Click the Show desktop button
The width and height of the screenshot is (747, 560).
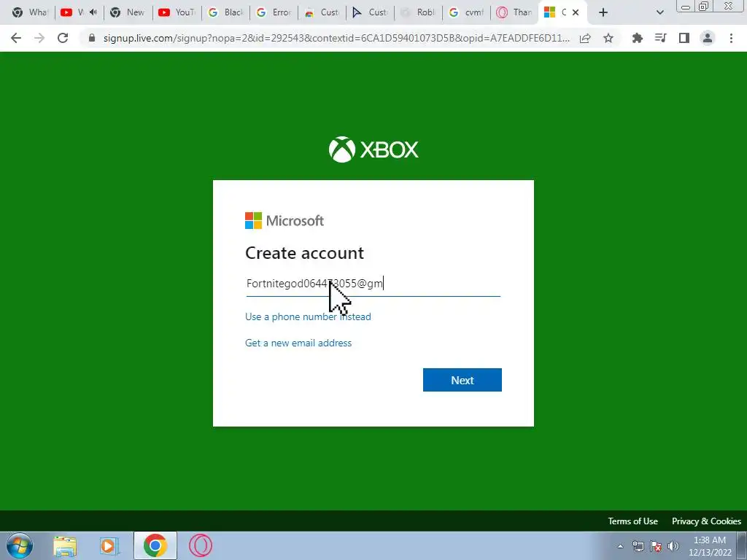point(742,545)
